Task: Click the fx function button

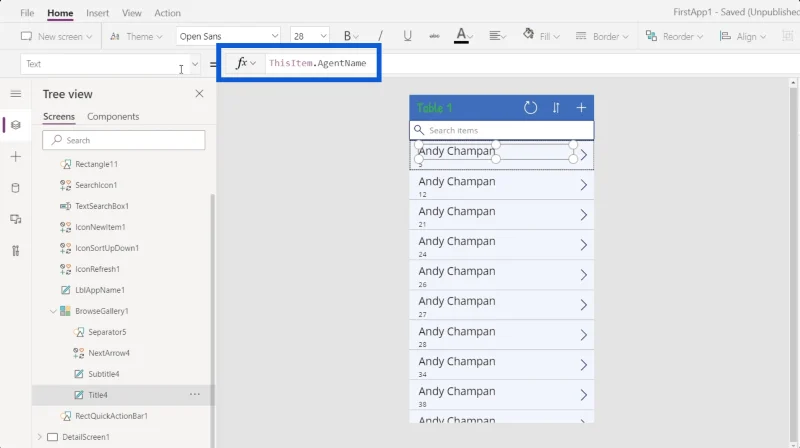Action: coord(245,63)
